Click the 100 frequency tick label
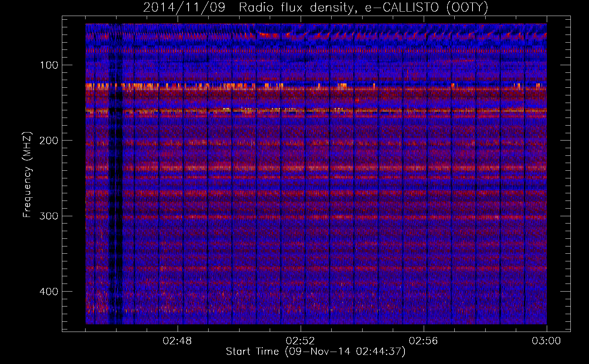Screen dimensions: 589x364 point(49,65)
